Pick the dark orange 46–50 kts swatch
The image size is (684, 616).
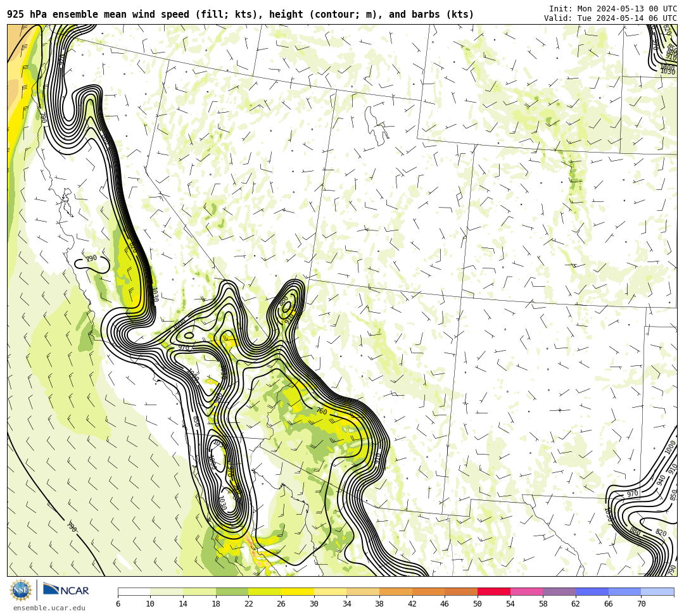[461, 591]
